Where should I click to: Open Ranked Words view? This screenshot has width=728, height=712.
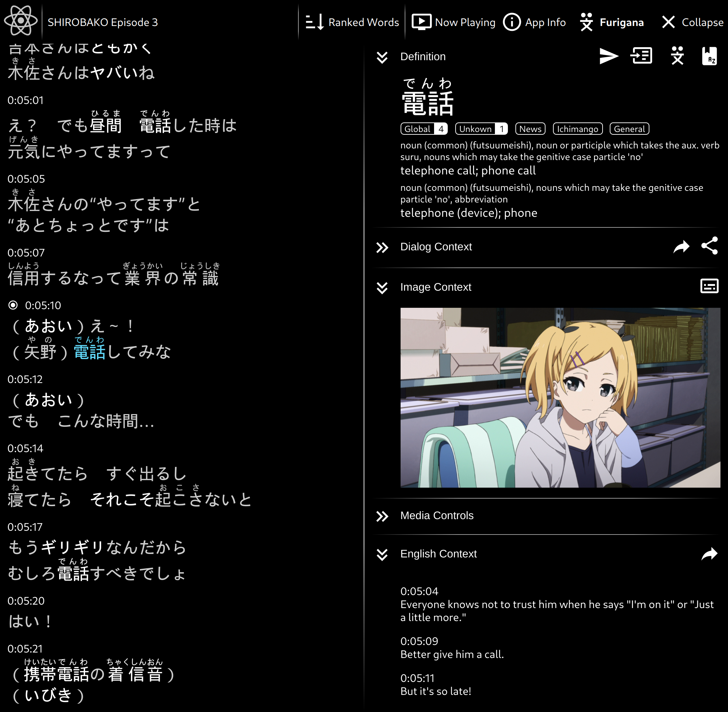point(352,23)
